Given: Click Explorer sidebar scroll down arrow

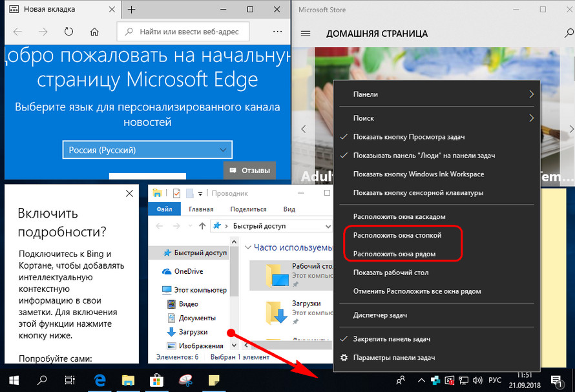Looking at the screenshot, I should point(235,346).
